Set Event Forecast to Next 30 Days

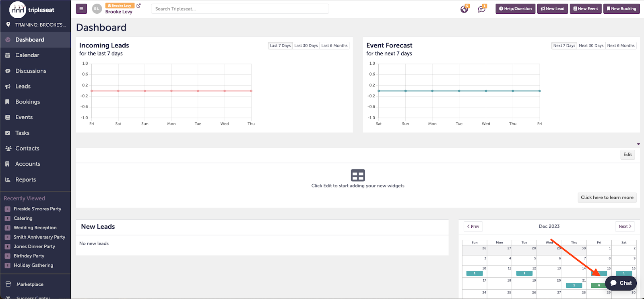click(591, 46)
